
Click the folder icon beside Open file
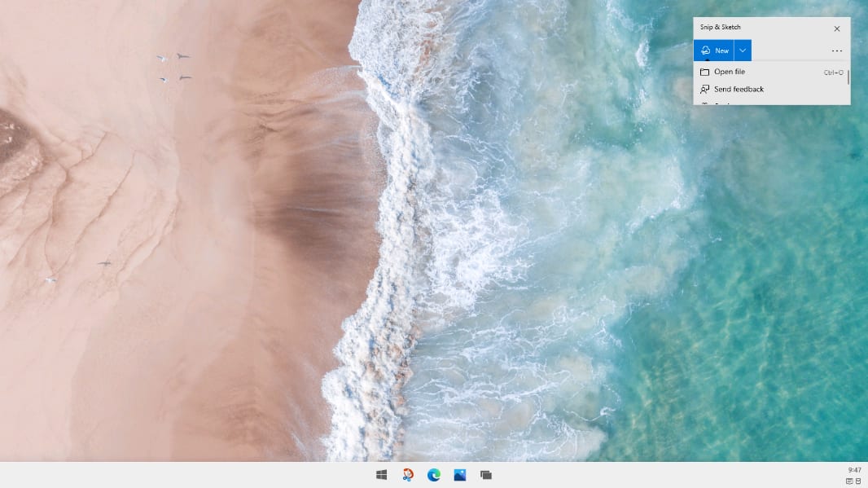coord(705,72)
